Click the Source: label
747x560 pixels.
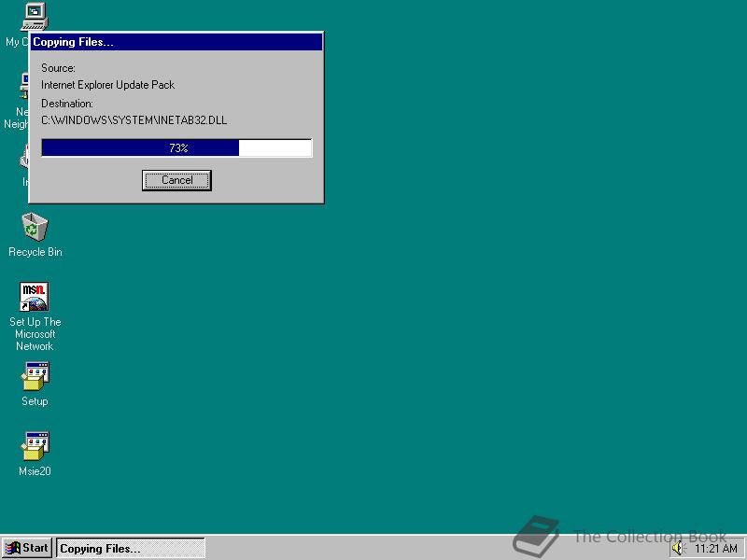(58, 68)
